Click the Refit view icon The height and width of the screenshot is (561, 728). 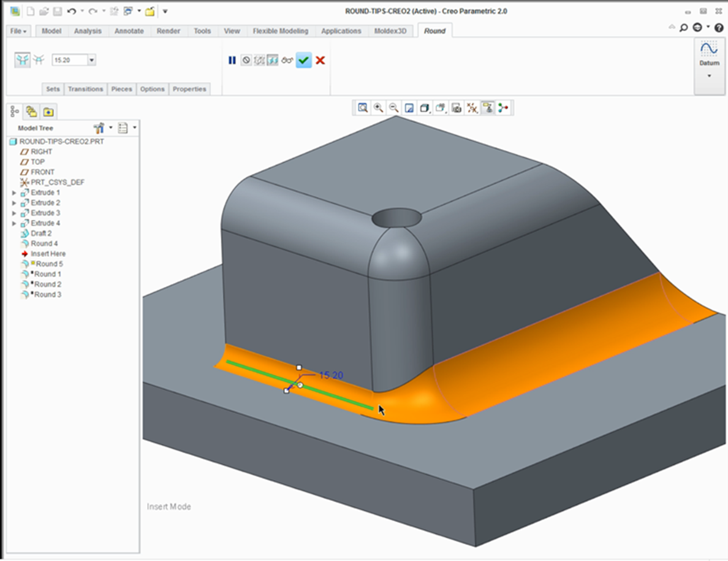click(x=363, y=108)
